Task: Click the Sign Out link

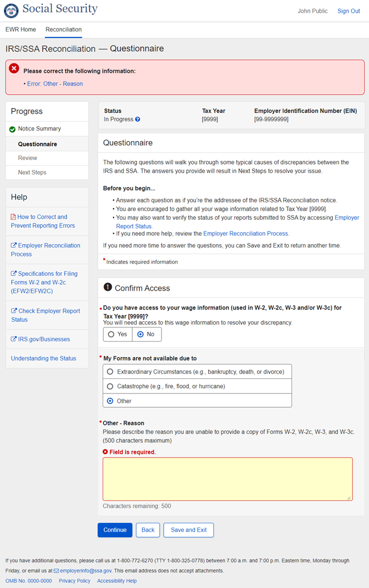Action: coord(348,11)
